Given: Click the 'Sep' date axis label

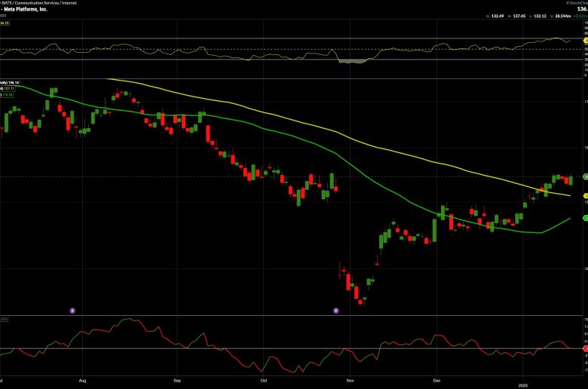Looking at the screenshot, I should click(177, 381).
